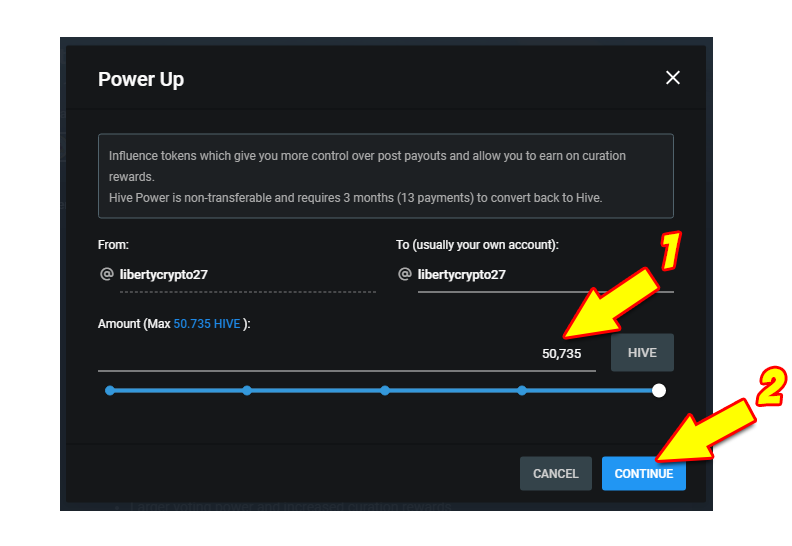Click the CONTINUE button

click(644, 473)
